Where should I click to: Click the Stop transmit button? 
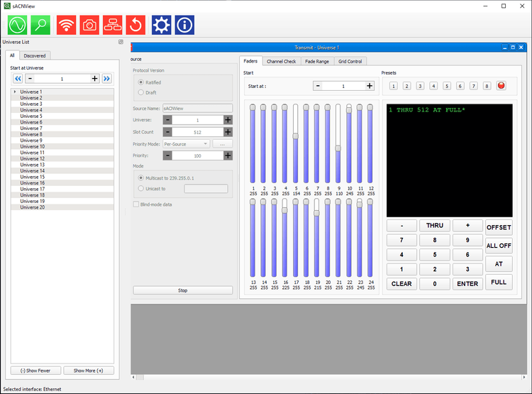[183, 290]
